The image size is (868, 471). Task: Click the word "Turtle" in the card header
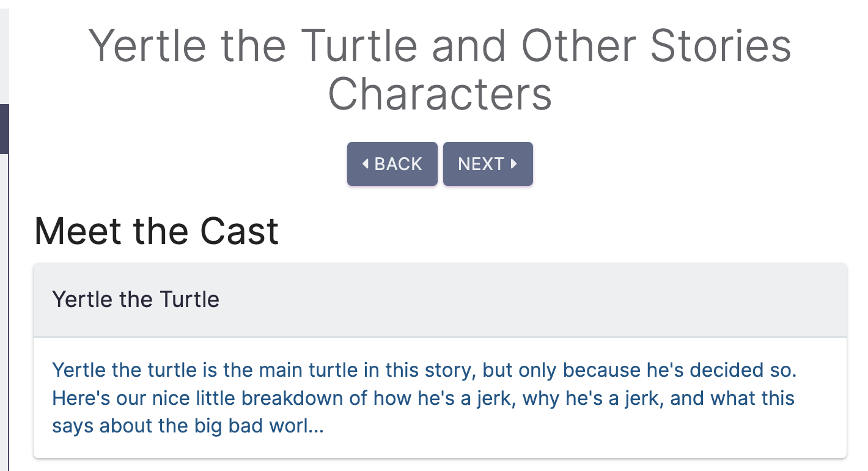click(x=189, y=300)
